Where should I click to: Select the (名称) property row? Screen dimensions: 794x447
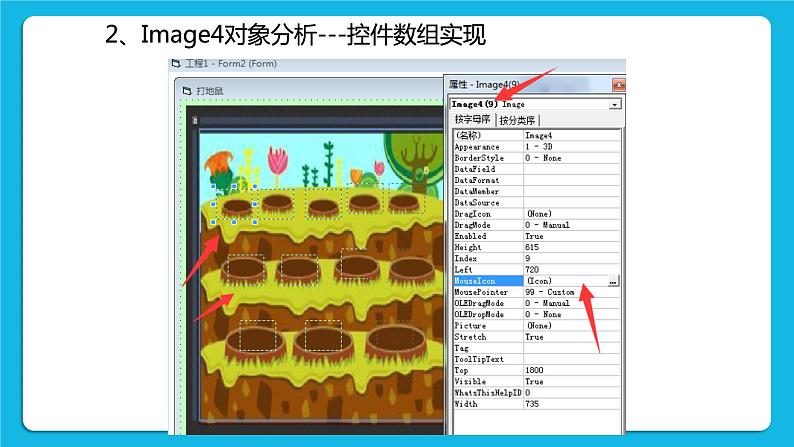point(537,135)
